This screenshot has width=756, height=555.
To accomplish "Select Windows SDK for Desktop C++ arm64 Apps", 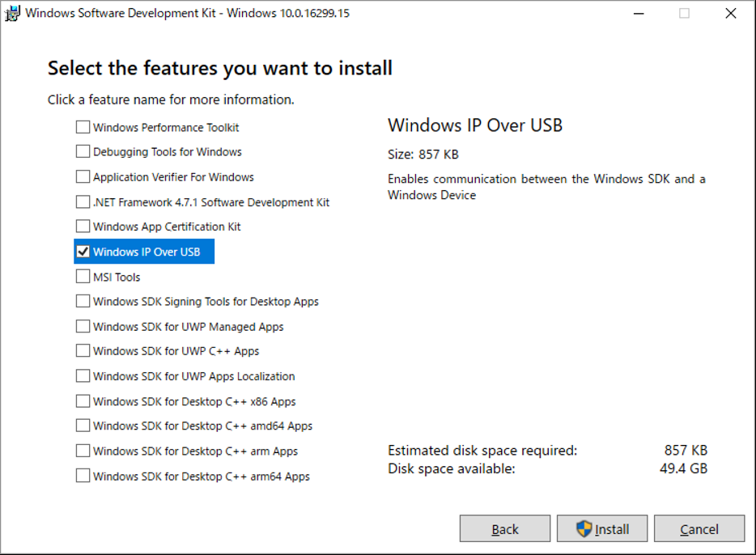I will click(x=83, y=476).
